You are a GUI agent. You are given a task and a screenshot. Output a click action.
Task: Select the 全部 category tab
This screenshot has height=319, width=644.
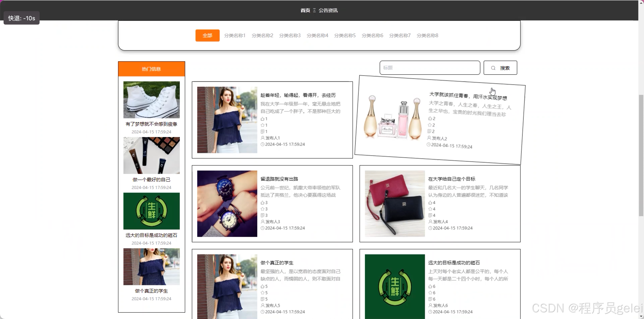pos(207,36)
